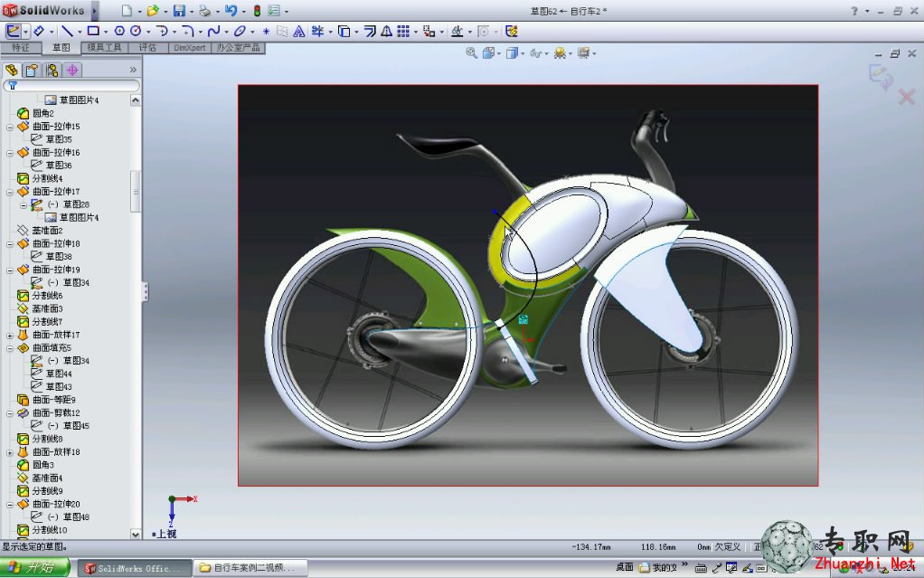Click the Undo arrow icon
This screenshot has width=924, height=578.
click(231, 11)
